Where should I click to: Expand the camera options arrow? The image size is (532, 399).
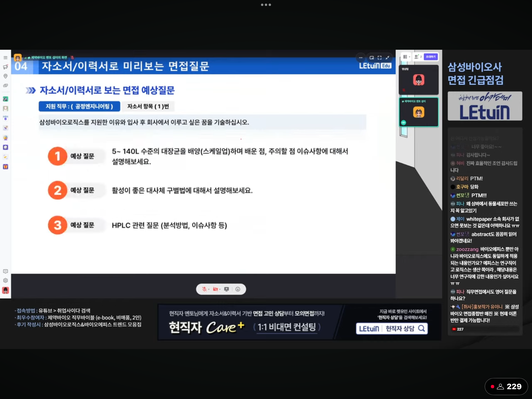point(220,289)
